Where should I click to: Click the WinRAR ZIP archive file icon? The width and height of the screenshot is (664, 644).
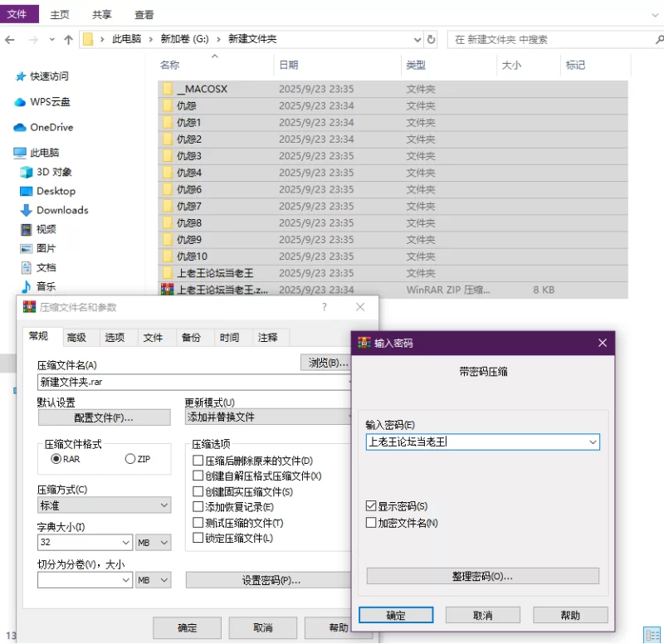(168, 290)
